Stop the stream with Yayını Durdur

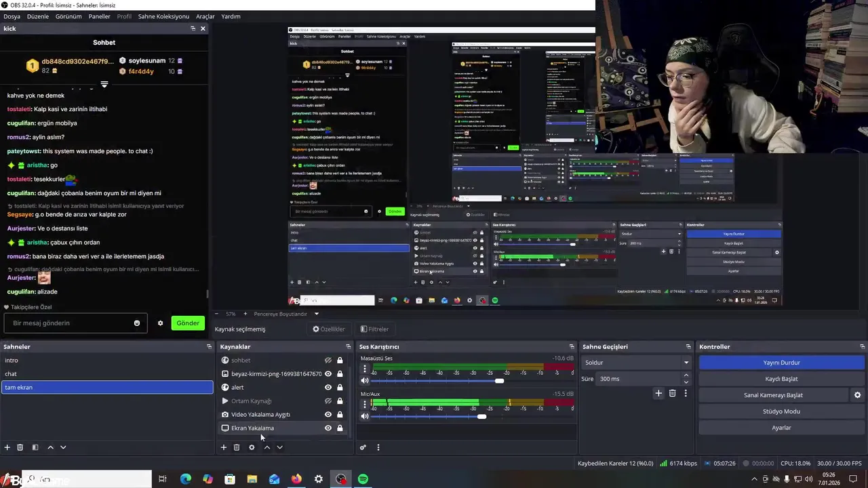tap(781, 363)
